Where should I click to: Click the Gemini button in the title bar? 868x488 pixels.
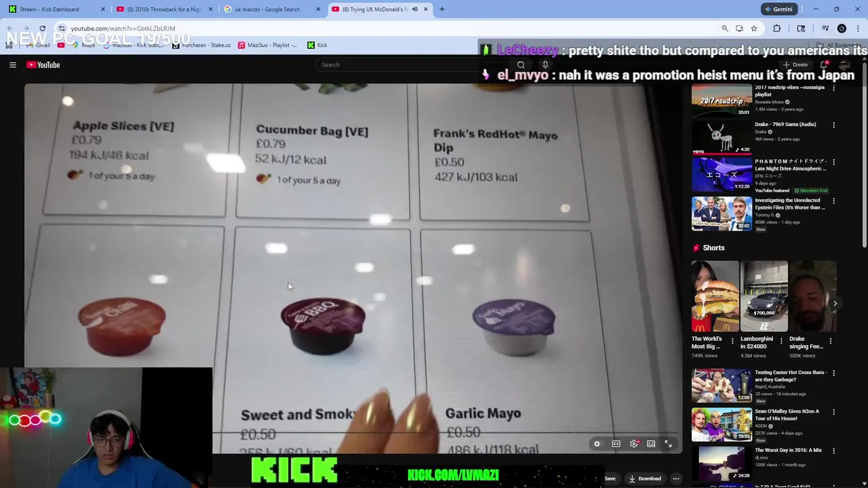pyautogui.click(x=778, y=9)
